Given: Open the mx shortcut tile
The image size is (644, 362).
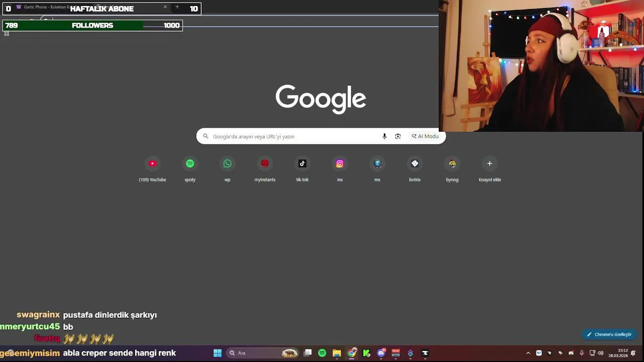Looking at the screenshot, I should point(377,169).
